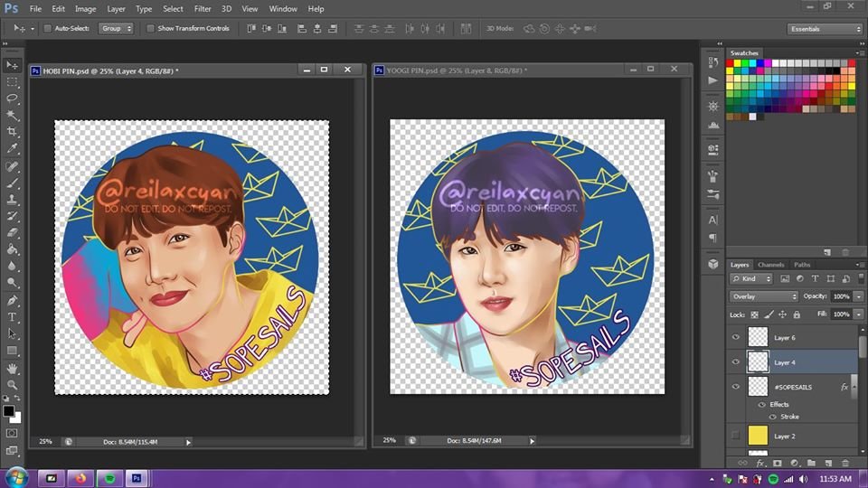This screenshot has width=868, height=488.
Task: Select the Hand tool
Action: tap(12, 369)
